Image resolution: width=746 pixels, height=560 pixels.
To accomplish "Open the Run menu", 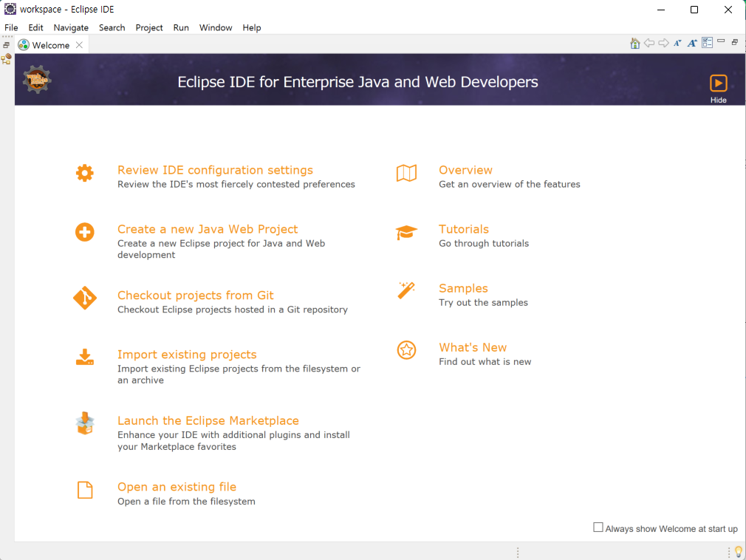I will 181,27.
